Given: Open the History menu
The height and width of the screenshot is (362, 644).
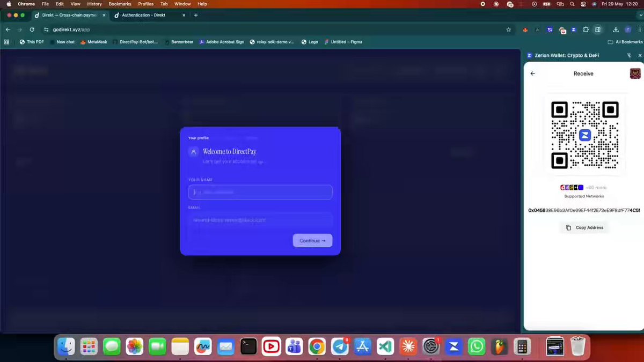Looking at the screenshot, I should [x=94, y=4].
